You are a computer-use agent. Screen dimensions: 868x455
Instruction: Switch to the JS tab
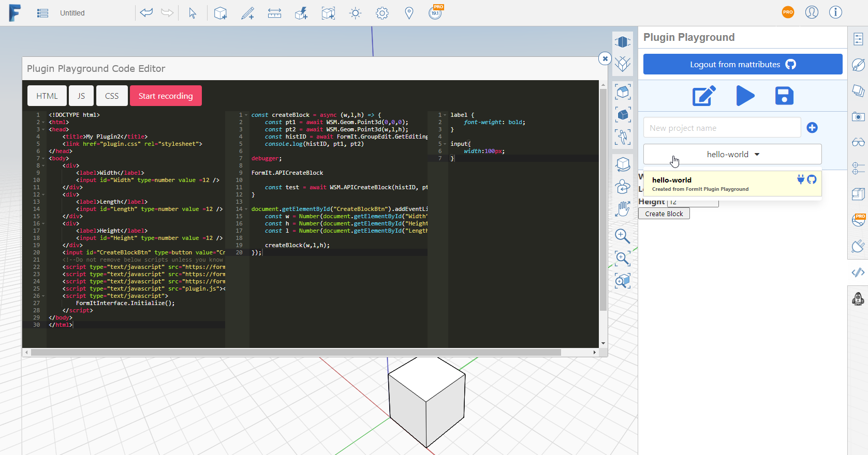click(x=81, y=96)
